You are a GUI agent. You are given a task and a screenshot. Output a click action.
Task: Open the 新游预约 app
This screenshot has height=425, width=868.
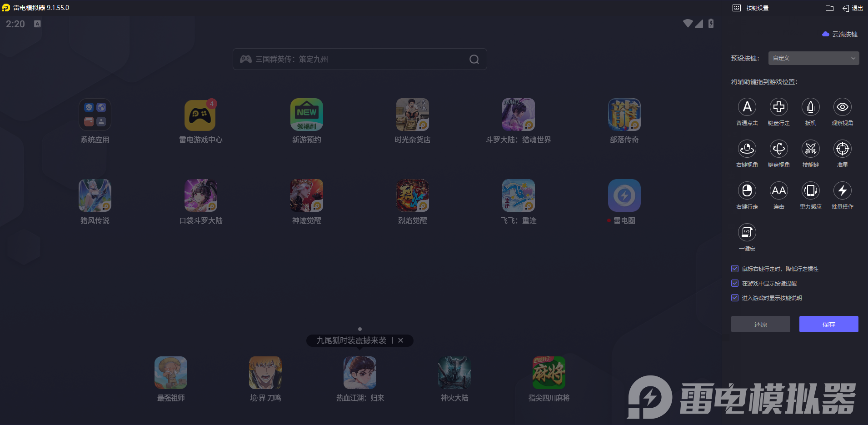(307, 115)
